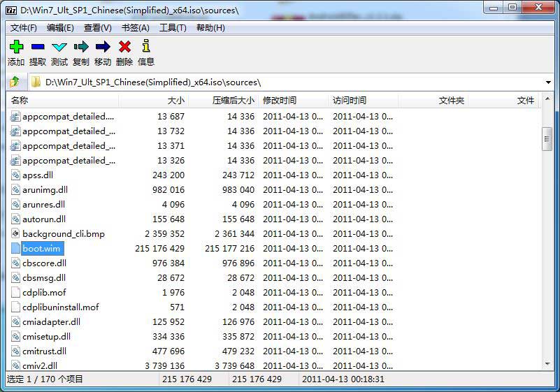Expand the address path dropdown arrow
The image size is (560, 392).
[x=547, y=82]
